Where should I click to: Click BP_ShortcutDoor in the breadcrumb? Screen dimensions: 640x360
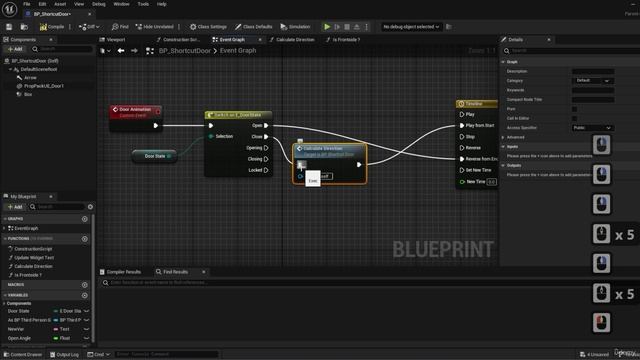click(x=184, y=51)
